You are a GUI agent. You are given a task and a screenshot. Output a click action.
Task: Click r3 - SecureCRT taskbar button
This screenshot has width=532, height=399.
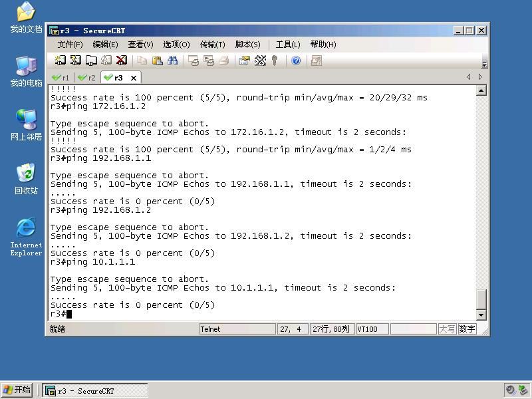[95, 391]
